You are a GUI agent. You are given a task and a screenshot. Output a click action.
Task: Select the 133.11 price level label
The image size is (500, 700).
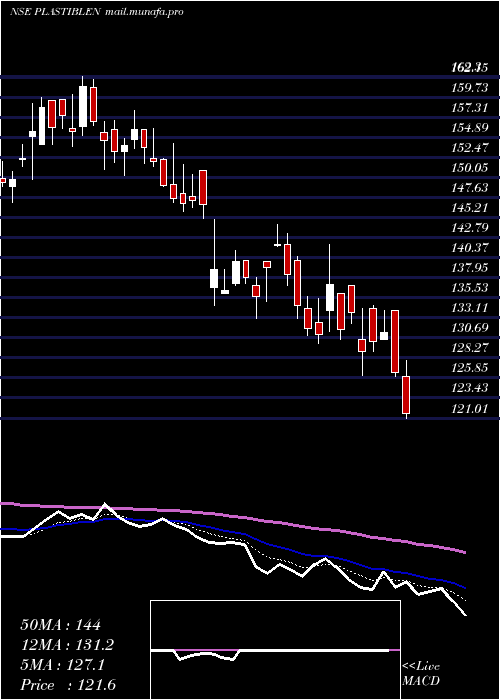[469, 307]
